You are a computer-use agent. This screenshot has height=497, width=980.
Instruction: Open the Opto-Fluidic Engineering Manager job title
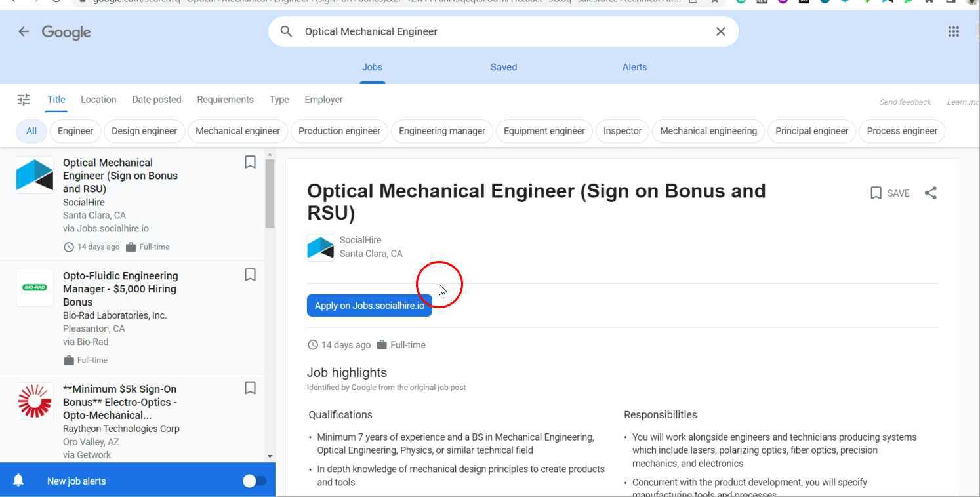(x=120, y=288)
